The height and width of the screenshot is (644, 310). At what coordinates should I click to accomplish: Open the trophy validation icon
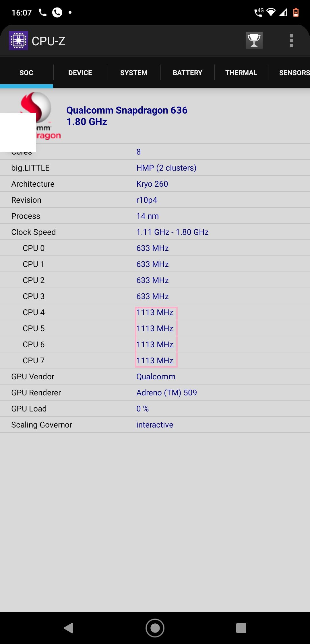pos(254,40)
